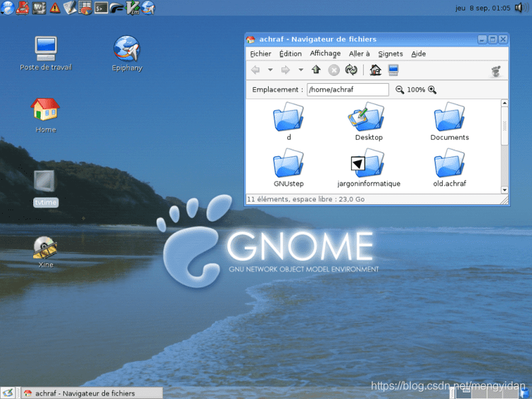Zoom in using the magnifier plus
532x399 pixels.
coord(432,90)
